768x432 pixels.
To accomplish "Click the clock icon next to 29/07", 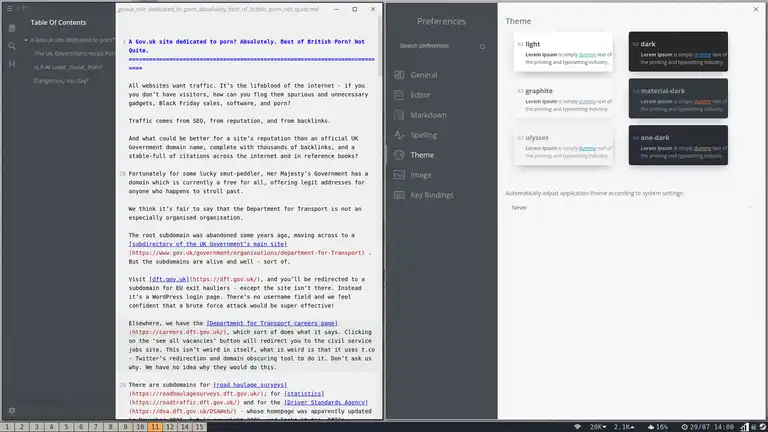I will pos(684,427).
